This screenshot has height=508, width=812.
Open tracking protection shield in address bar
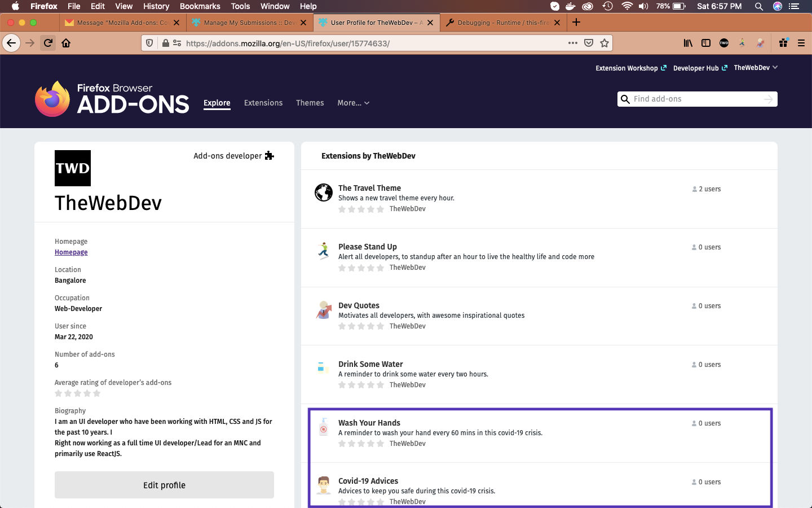coord(149,43)
